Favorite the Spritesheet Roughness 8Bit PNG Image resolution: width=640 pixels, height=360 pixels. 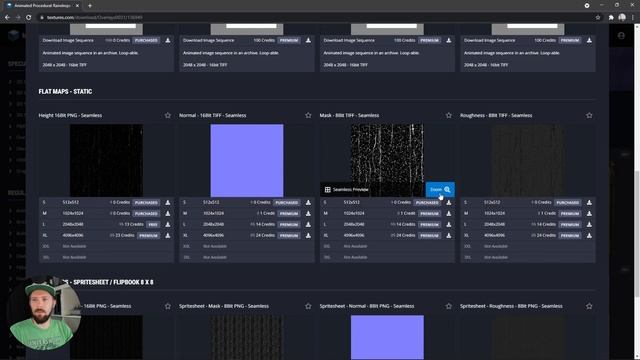click(x=589, y=306)
